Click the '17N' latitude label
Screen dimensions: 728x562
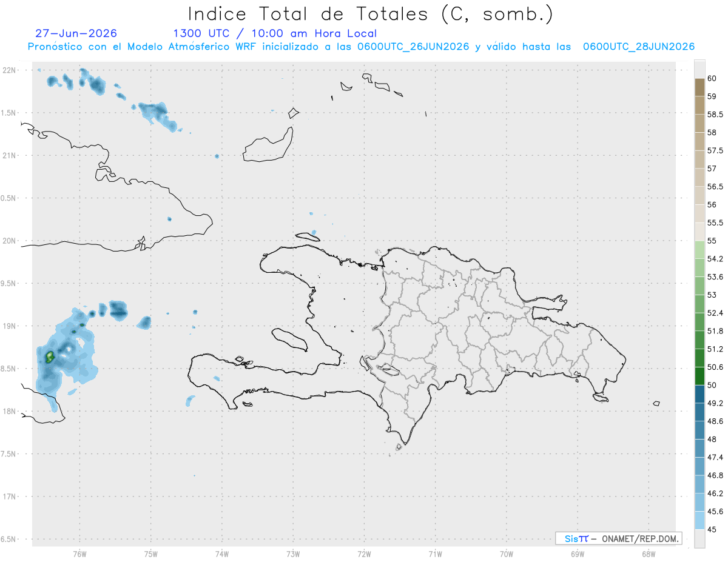coord(10,497)
